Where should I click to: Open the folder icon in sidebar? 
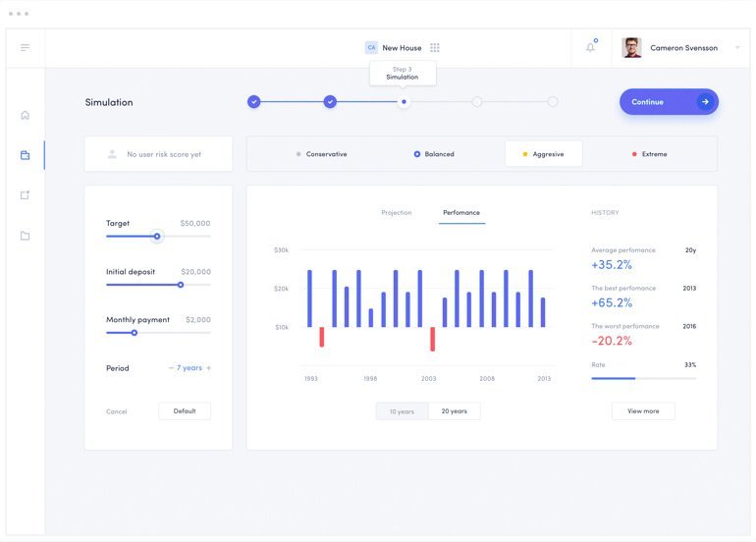pyautogui.click(x=25, y=236)
